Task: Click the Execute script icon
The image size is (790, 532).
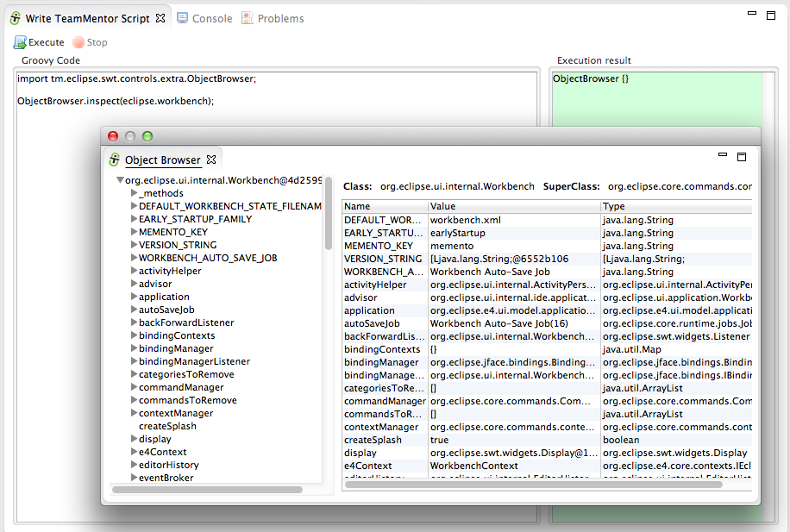Action: click(x=20, y=42)
